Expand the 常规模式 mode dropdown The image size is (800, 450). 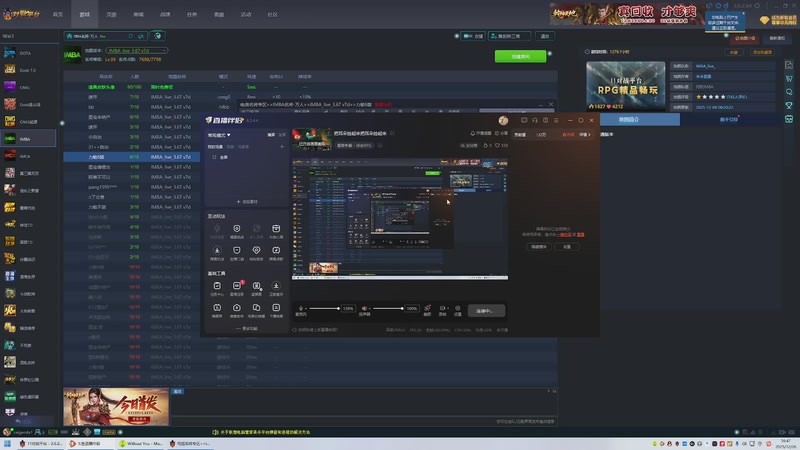click(219, 135)
